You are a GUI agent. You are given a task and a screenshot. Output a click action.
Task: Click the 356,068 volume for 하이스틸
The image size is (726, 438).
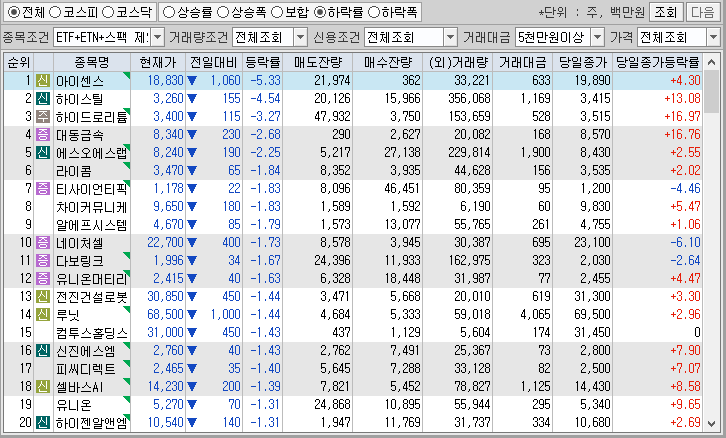(469, 98)
